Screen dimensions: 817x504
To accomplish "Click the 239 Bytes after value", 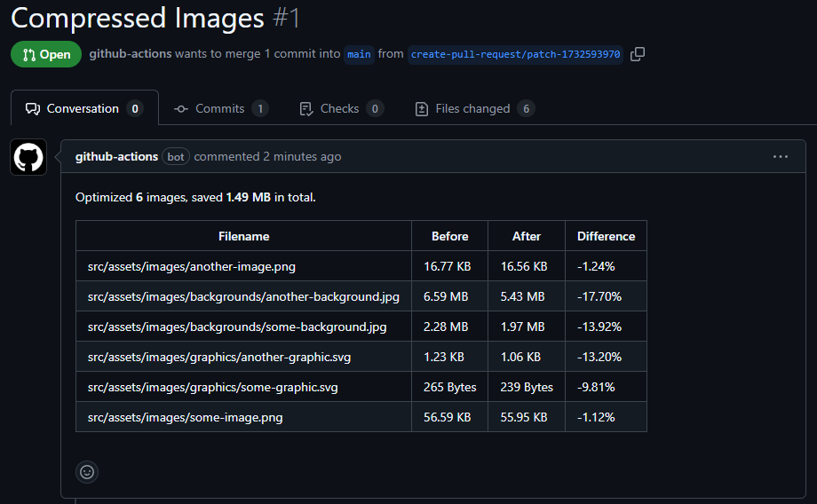I will [527, 387].
